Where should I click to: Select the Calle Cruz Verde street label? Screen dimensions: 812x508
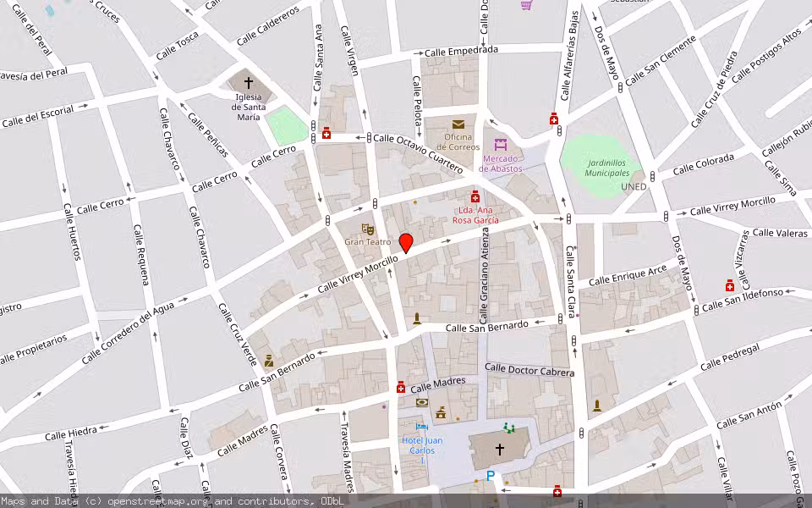point(238,334)
